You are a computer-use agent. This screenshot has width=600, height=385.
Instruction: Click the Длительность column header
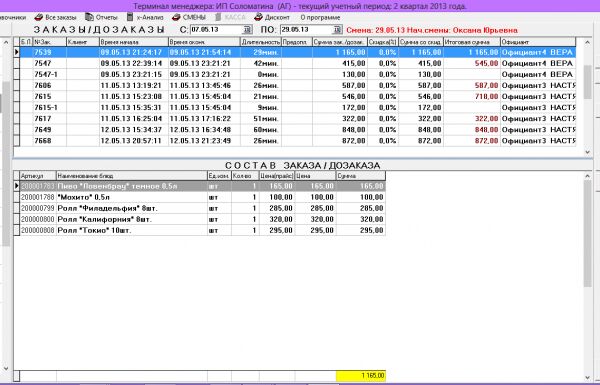pos(261,42)
